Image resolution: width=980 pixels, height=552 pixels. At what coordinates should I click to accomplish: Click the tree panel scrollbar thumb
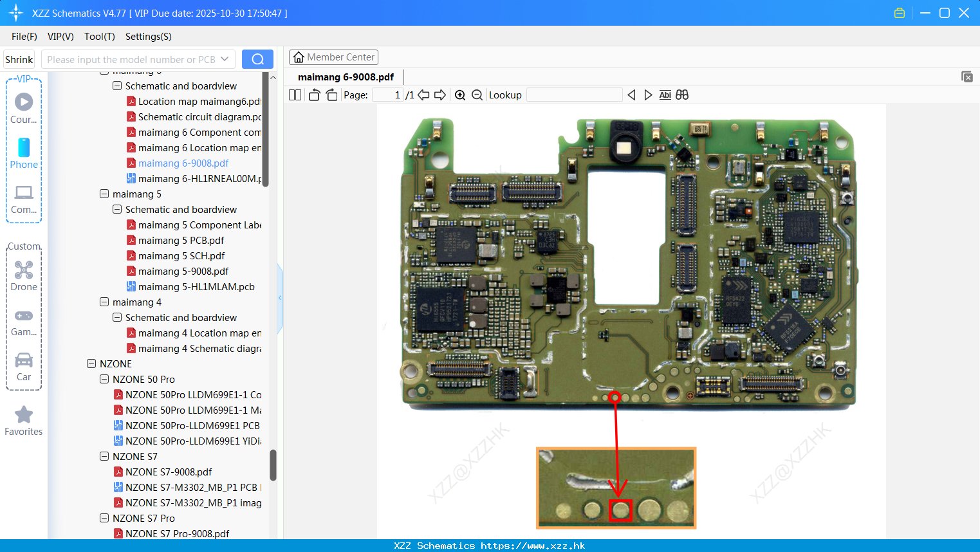tap(273, 465)
